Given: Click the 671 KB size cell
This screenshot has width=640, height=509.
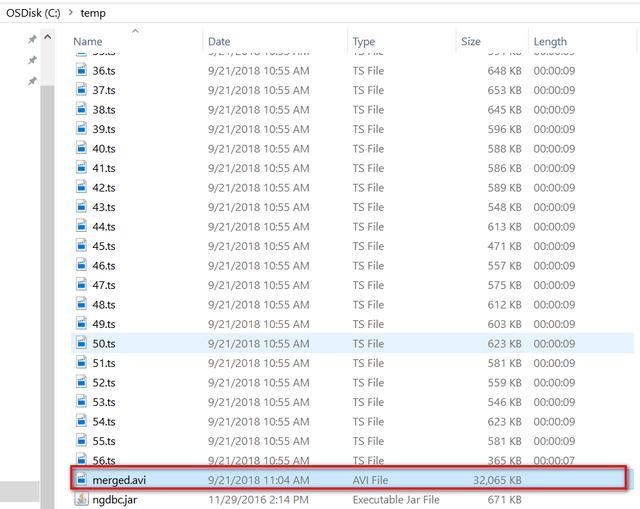Looking at the screenshot, I should point(504,500).
